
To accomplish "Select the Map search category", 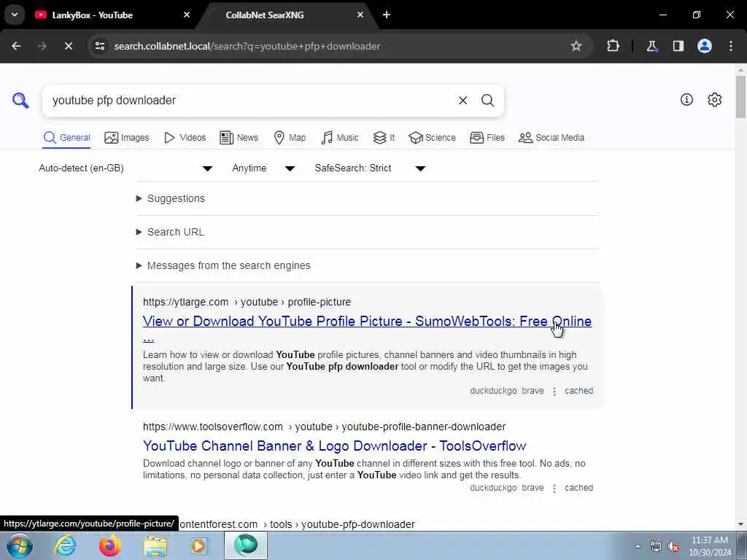I will [x=290, y=138].
